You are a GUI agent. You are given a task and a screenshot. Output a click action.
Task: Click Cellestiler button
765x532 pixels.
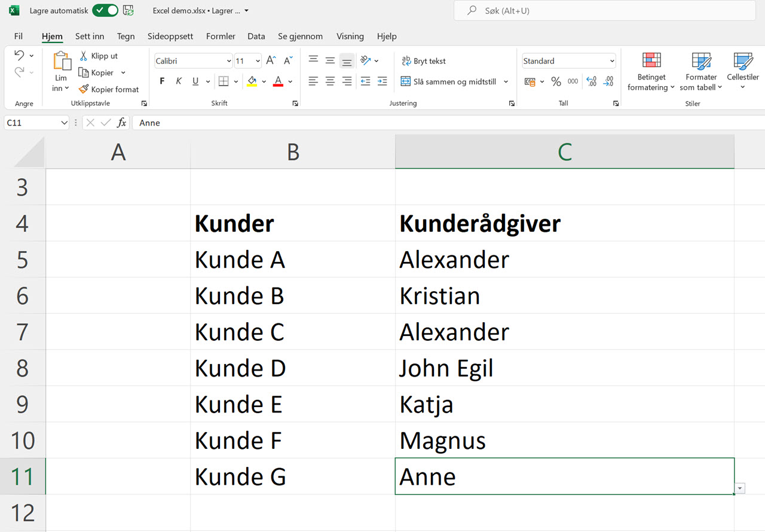click(x=743, y=71)
